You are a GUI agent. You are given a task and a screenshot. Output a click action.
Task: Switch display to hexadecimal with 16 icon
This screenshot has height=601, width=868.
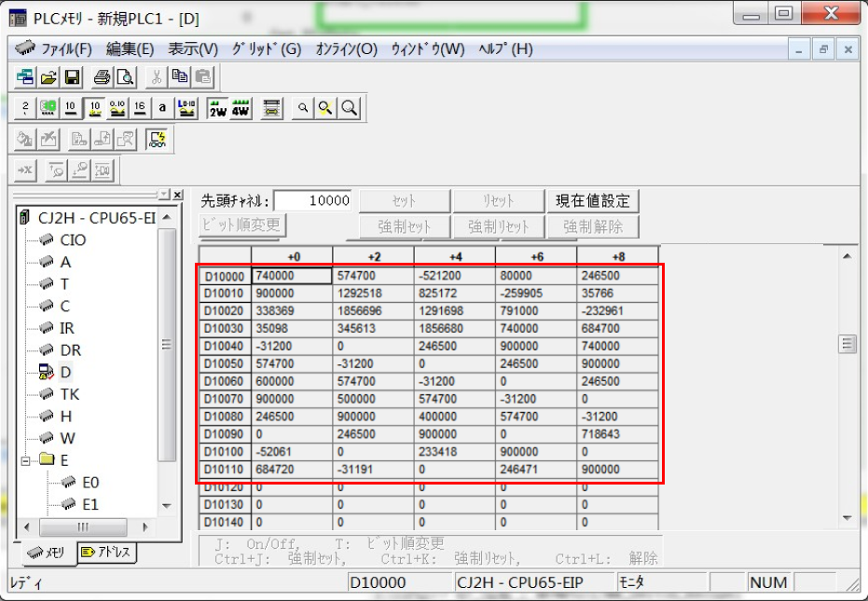click(139, 108)
